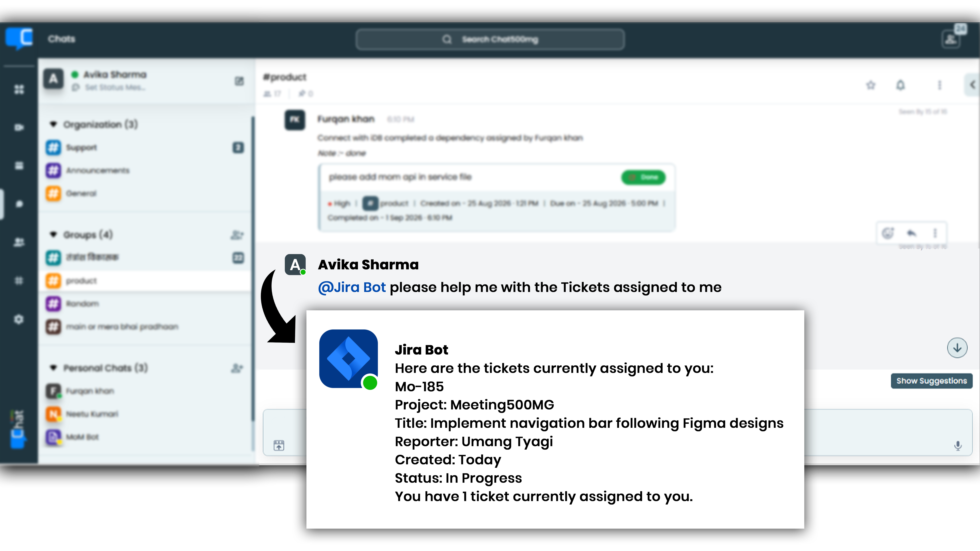The image size is (980, 551).
Task: Open dashboard grid icon in left sidebar
Action: click(19, 89)
